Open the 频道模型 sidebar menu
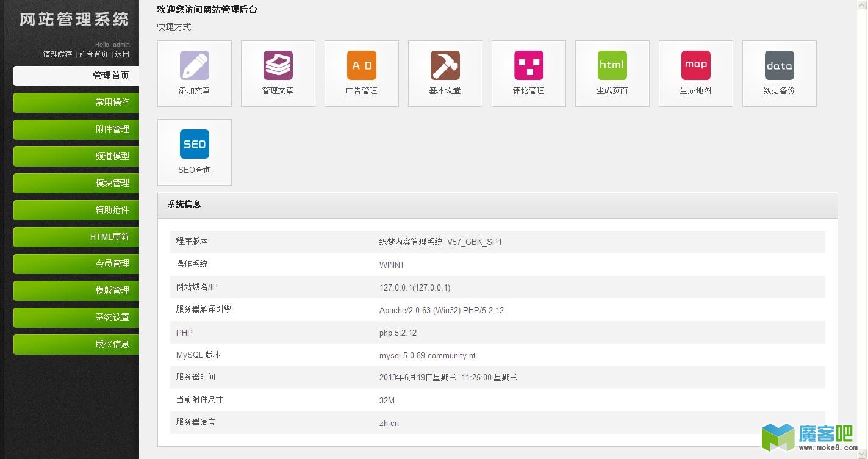This screenshot has height=459, width=868. point(76,156)
